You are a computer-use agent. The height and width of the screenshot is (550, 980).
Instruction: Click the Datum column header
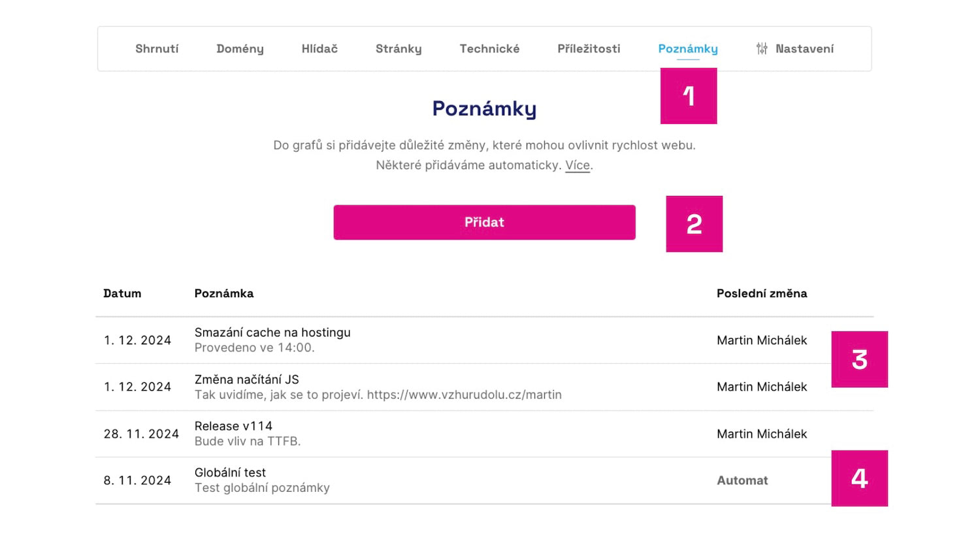coord(122,293)
